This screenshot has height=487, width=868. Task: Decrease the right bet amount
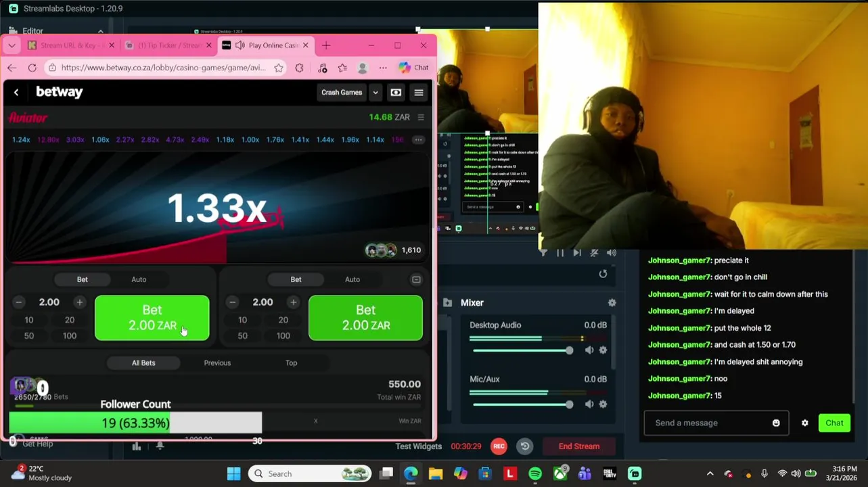[x=233, y=302]
